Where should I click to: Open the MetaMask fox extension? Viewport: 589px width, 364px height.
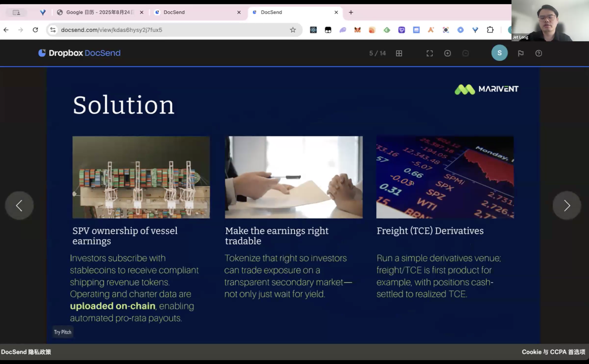click(x=357, y=30)
